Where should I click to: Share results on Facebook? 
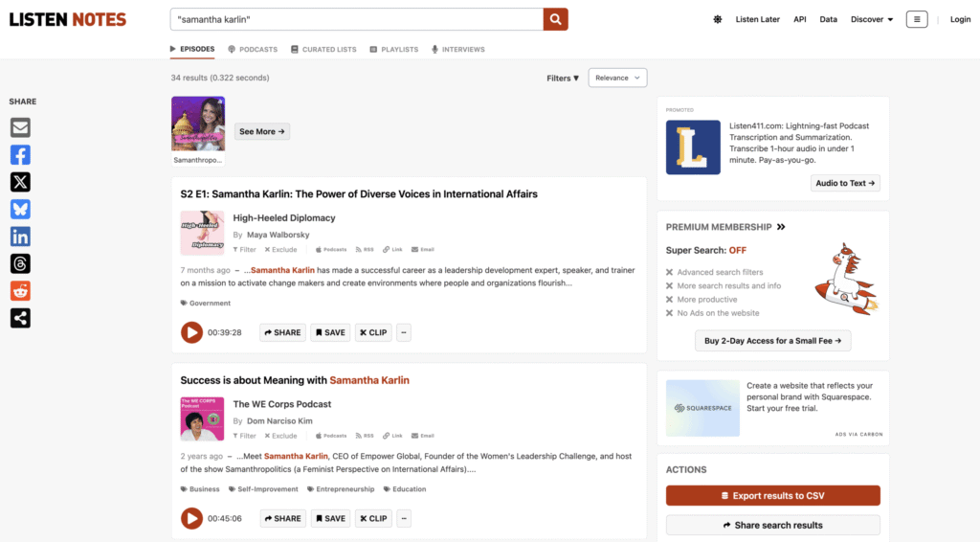pyautogui.click(x=20, y=155)
